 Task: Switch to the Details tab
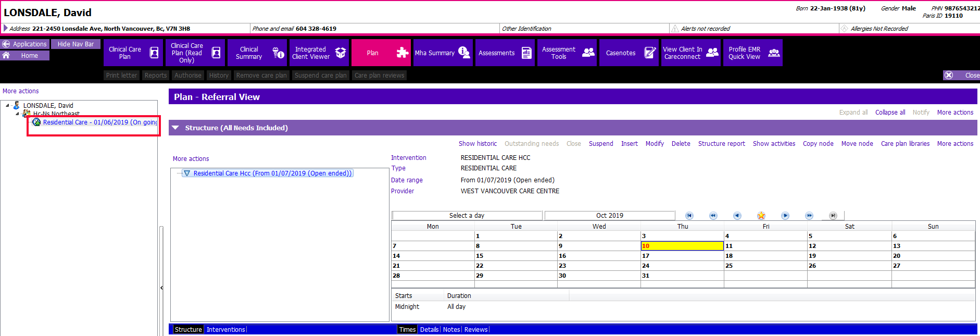click(x=429, y=329)
